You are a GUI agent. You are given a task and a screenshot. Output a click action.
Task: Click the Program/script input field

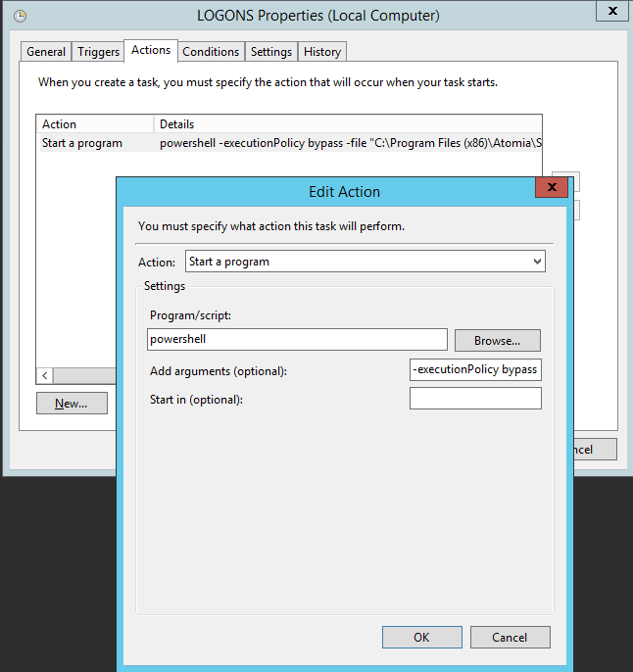[297, 339]
